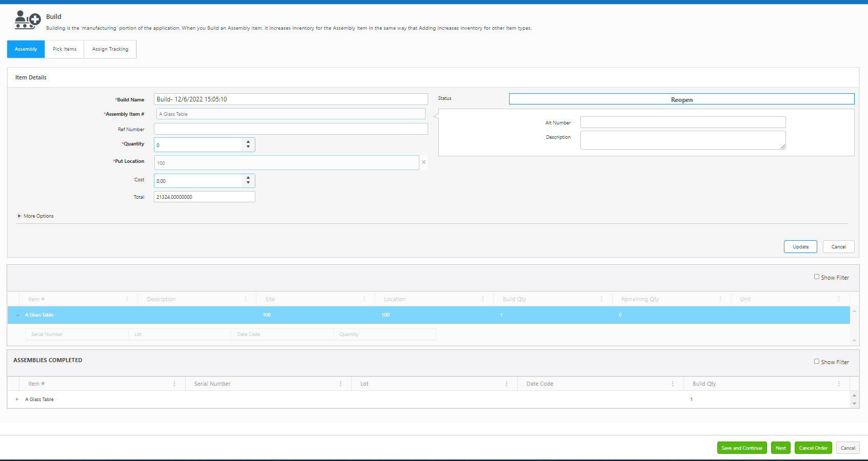Click the Update button

click(800, 247)
